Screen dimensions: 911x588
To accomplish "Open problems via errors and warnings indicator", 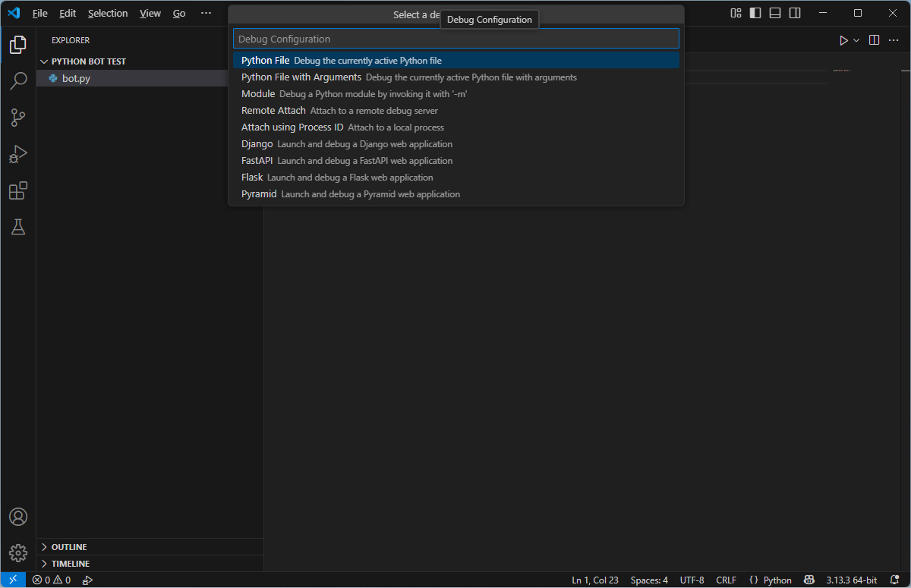I will [x=52, y=580].
